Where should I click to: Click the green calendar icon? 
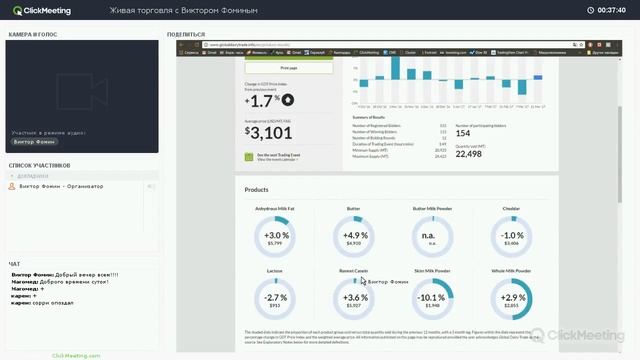click(x=249, y=157)
